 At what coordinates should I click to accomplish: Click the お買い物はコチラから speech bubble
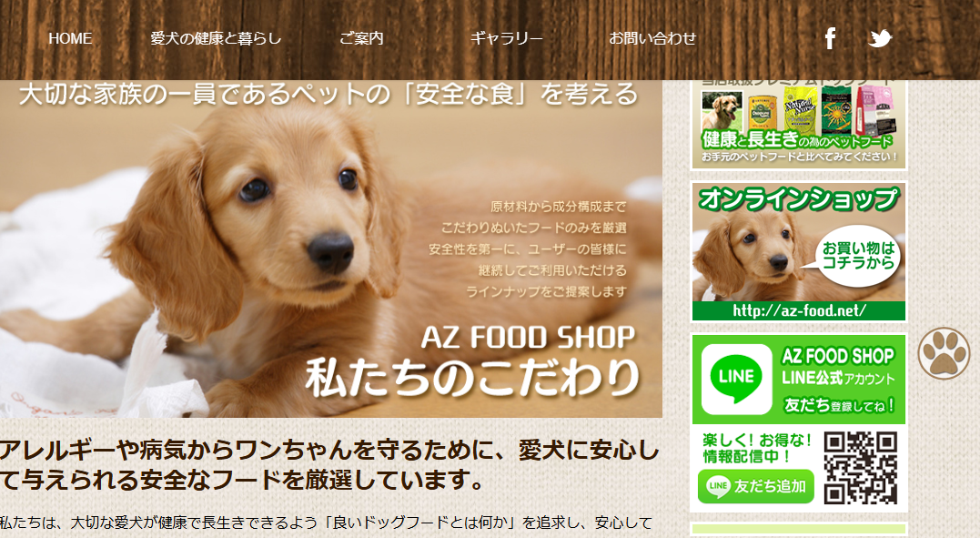click(856, 256)
